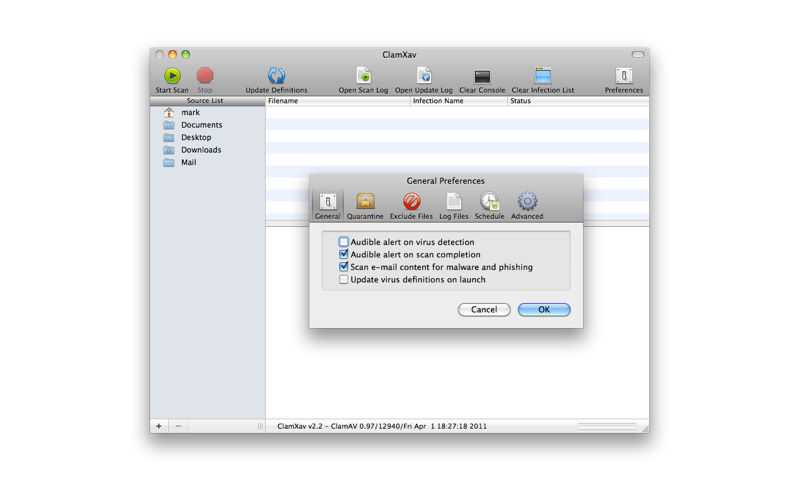Select the General preferences tab

click(328, 206)
